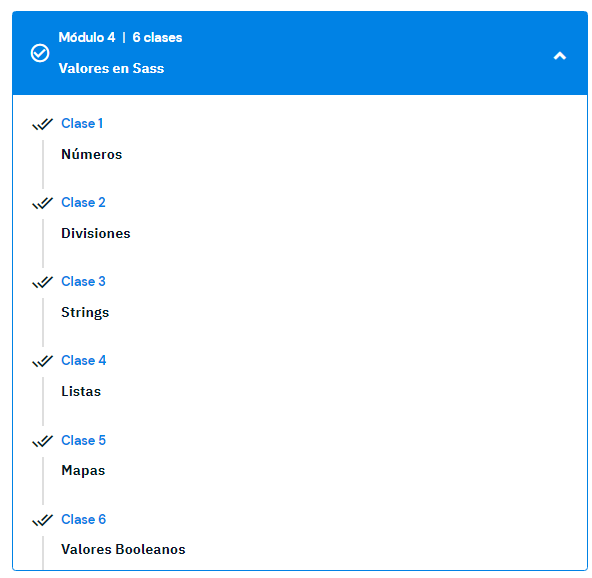Select the Números lesson title
This screenshot has width=592, height=578.
[92, 154]
